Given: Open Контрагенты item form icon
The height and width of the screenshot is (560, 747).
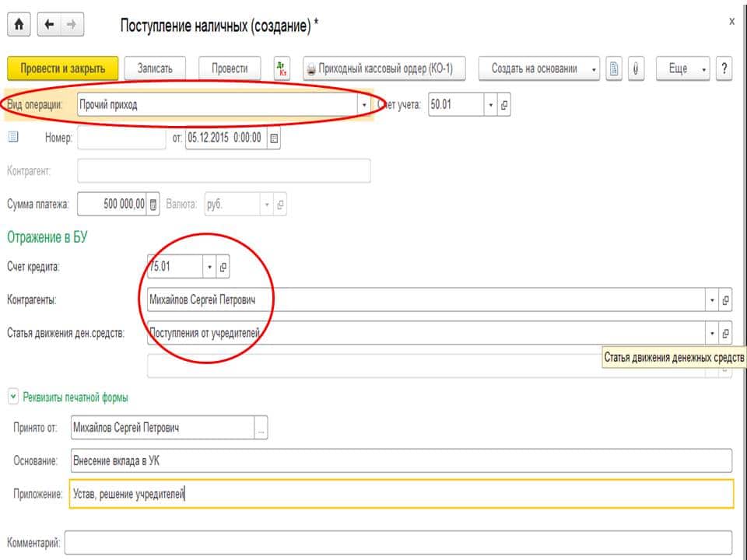Looking at the screenshot, I should [x=725, y=300].
